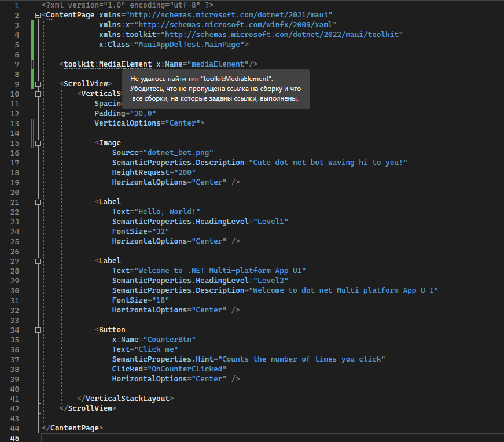Click the dotnet/2021/maui namespace URL

coord(229,15)
